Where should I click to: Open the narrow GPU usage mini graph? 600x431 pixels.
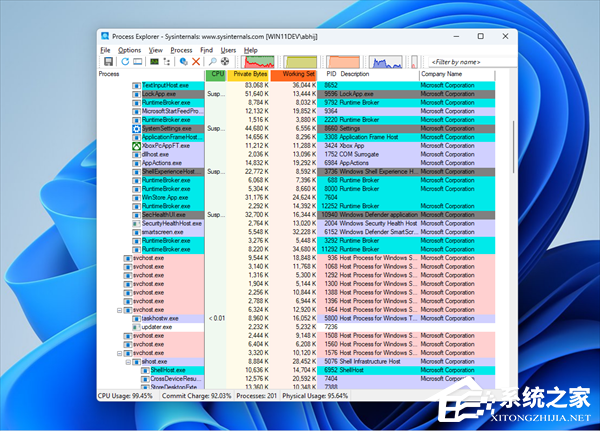click(414, 62)
